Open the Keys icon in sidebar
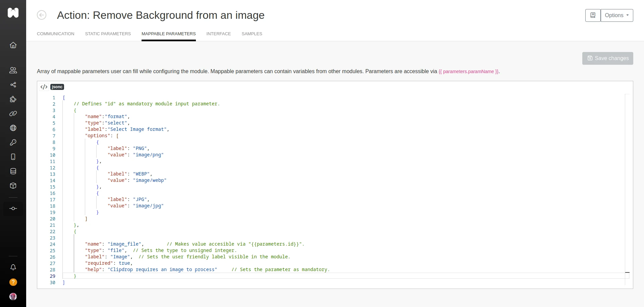 point(13,142)
